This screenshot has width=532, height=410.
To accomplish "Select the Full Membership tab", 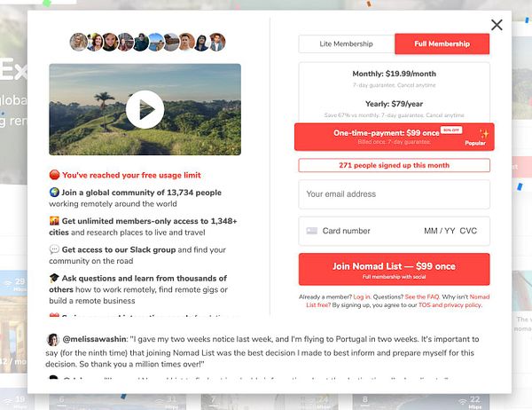I will click(442, 43).
